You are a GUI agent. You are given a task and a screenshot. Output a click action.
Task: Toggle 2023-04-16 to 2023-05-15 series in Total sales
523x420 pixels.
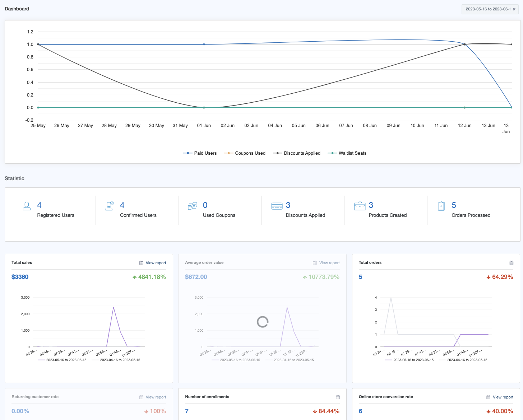[120, 360]
